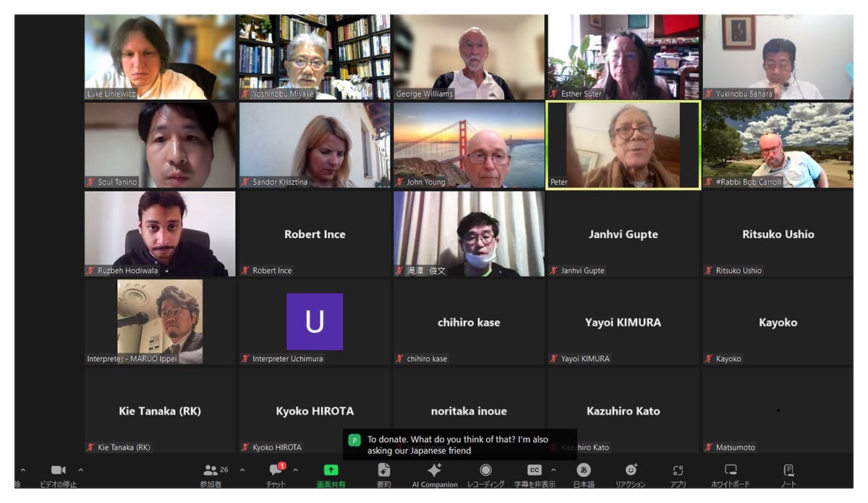The height and width of the screenshot is (503, 868).
Task: Click Interpreter MARUO Ippei's profile photo
Action: pyautogui.click(x=160, y=321)
